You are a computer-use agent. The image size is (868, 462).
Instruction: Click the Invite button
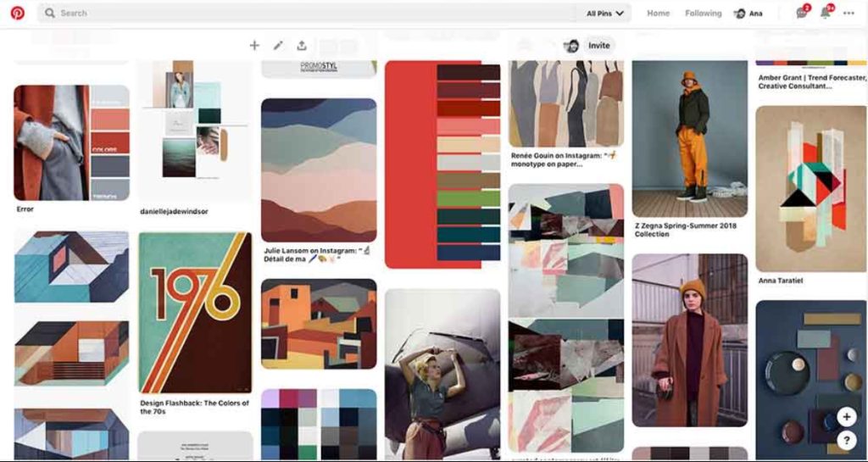click(599, 46)
